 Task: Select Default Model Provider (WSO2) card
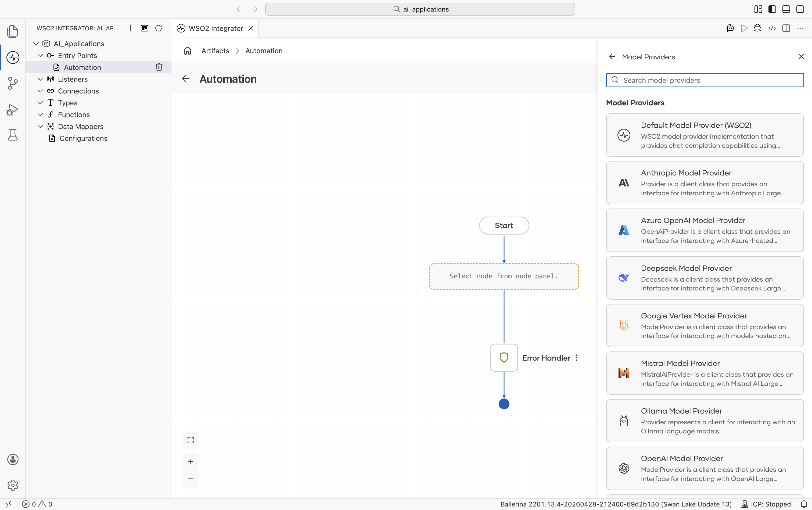[705, 135]
